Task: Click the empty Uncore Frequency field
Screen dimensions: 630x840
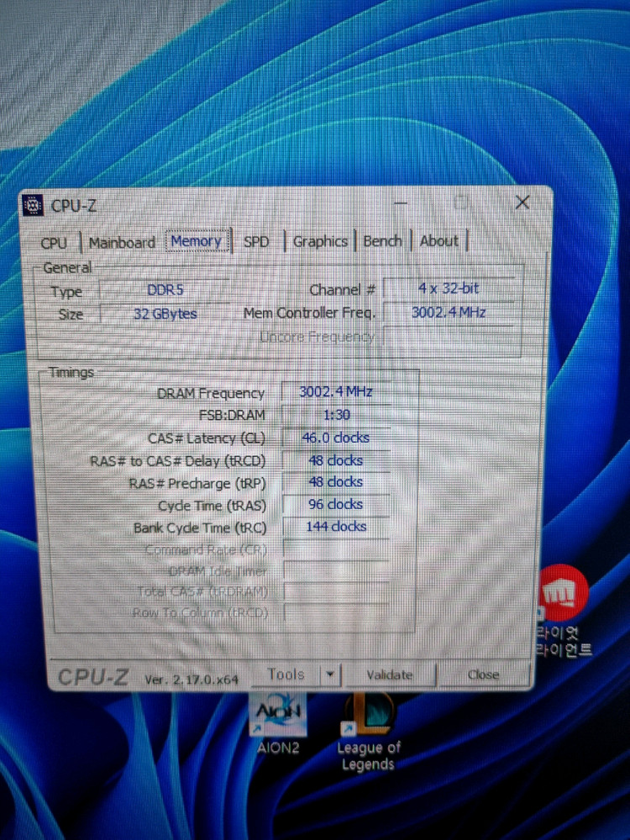Action: [449, 337]
